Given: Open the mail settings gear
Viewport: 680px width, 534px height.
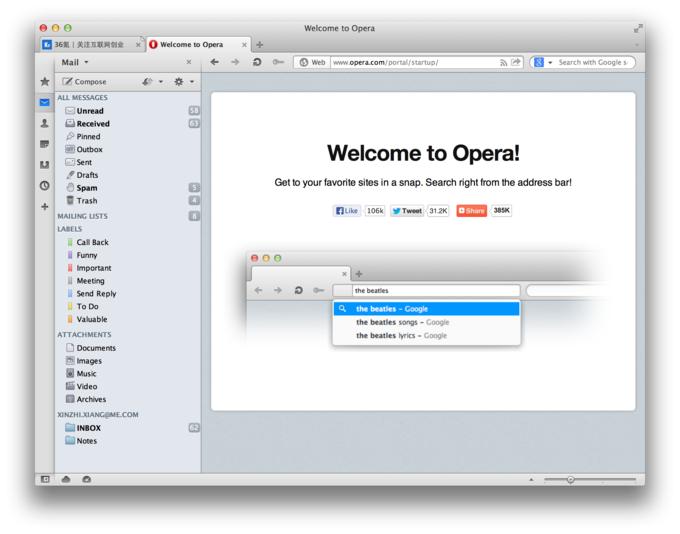Looking at the screenshot, I should (x=179, y=82).
